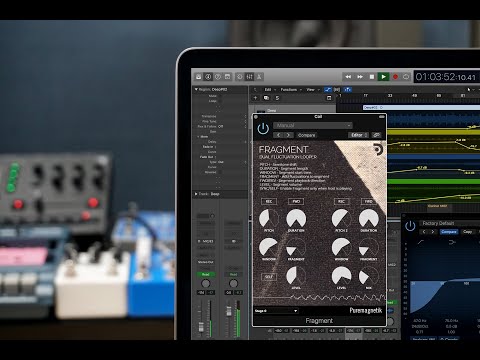Click the left FRAGMENT knob
Screen dimensions: 480x360
pos(296,247)
